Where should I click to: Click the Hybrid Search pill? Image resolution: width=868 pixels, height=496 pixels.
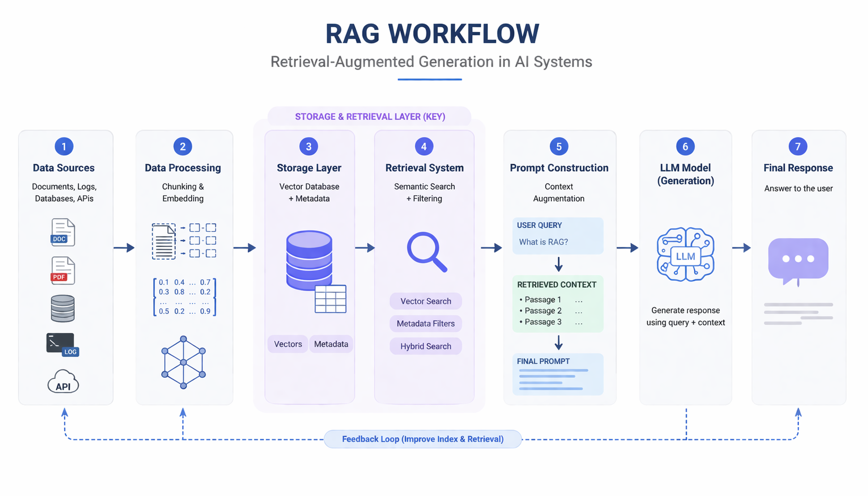[425, 346]
